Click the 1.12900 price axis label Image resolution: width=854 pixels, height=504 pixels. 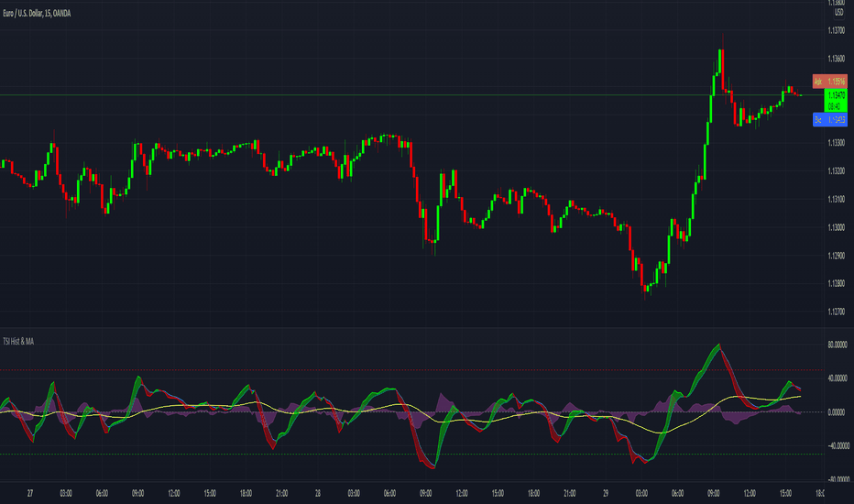(x=836, y=256)
